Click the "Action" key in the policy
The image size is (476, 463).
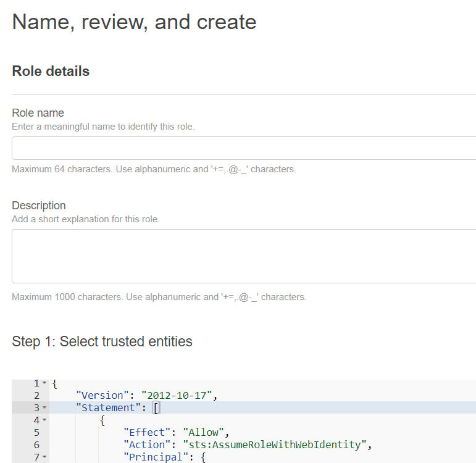tap(147, 444)
